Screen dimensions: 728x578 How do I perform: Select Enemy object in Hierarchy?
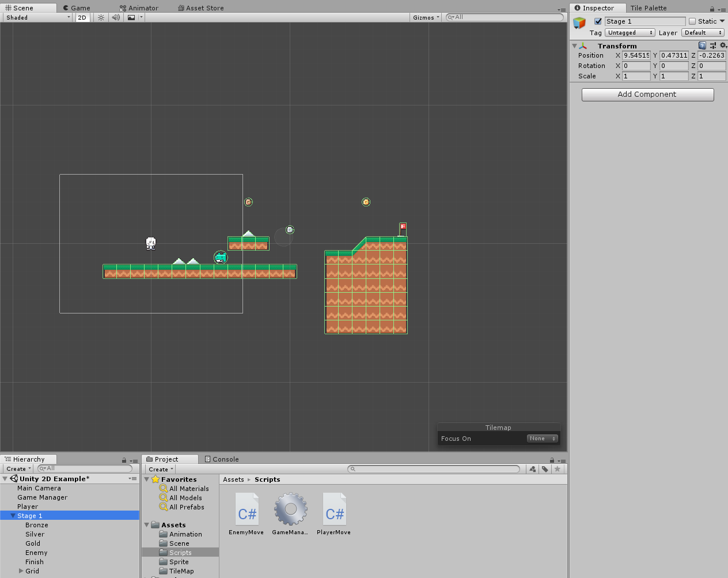tap(36, 553)
